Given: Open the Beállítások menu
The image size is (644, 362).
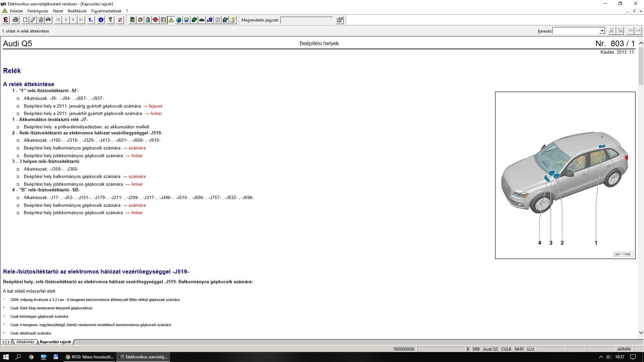Looking at the screenshot, I should 77,11.
